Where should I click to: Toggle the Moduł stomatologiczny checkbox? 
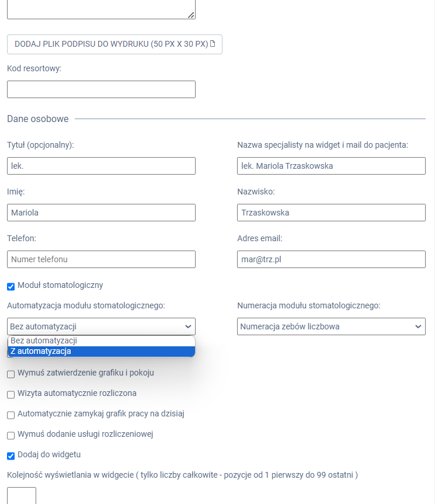pyautogui.click(x=11, y=286)
